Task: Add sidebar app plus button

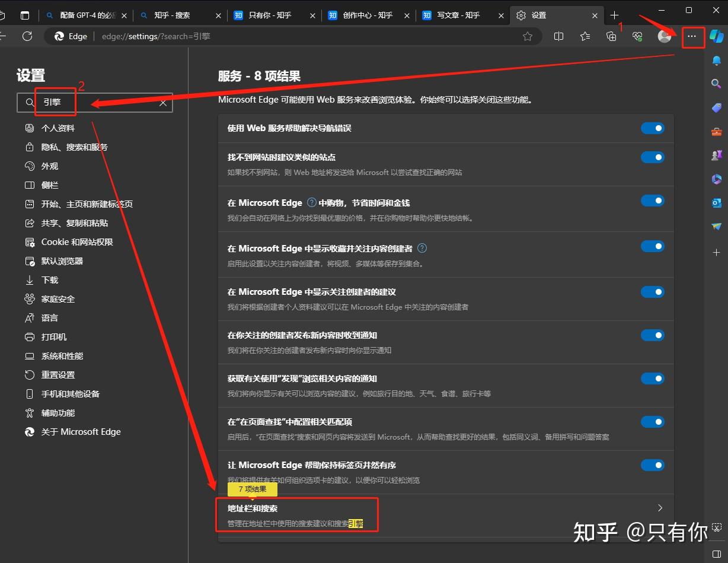Action: pos(717,252)
